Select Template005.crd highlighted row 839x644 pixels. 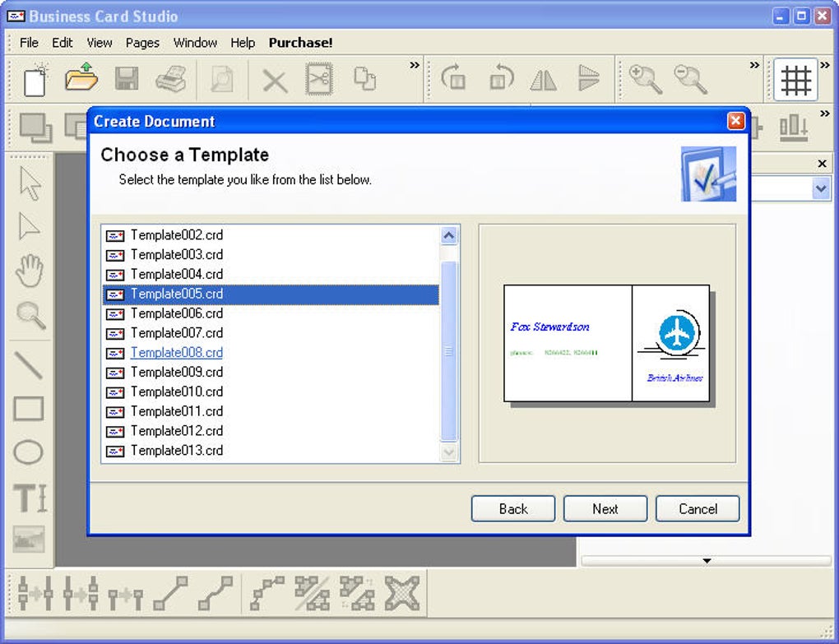click(x=271, y=294)
